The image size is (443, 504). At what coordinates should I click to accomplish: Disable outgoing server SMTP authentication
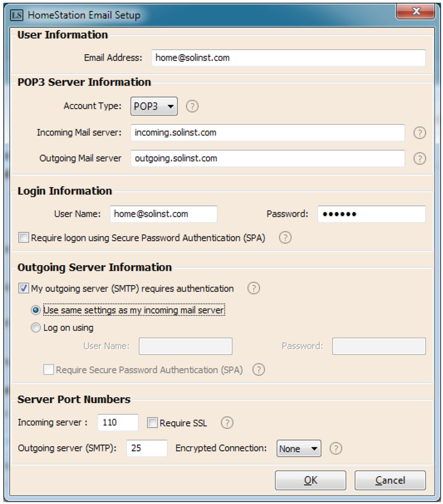click(x=23, y=289)
